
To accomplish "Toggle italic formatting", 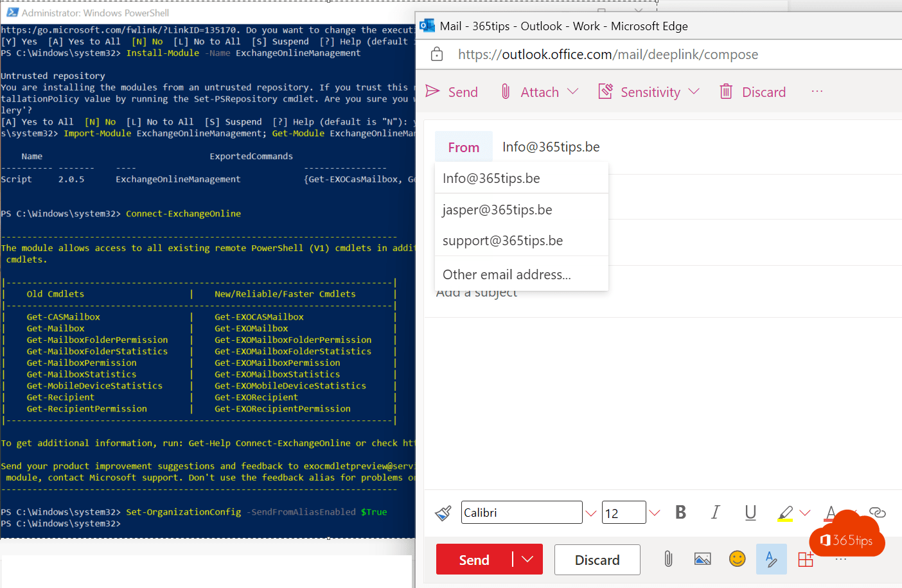I will [x=715, y=512].
